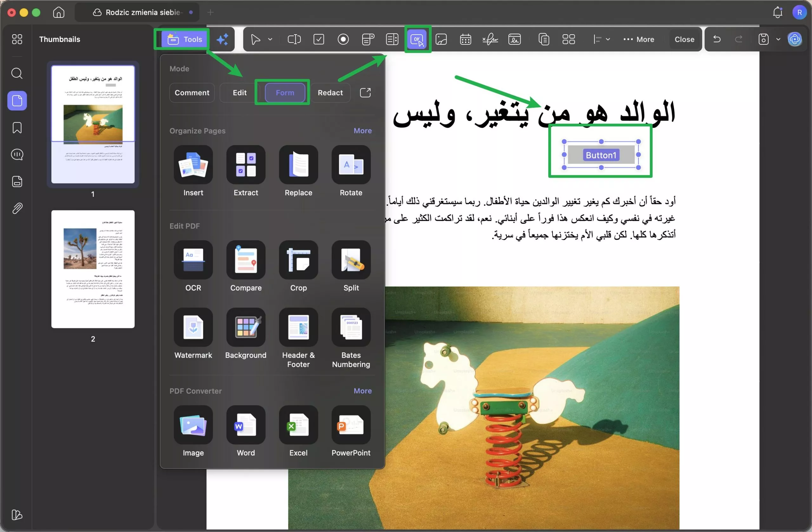The width and height of the screenshot is (812, 532).
Task: Click the Close button in the toolbar
Action: 684,39
